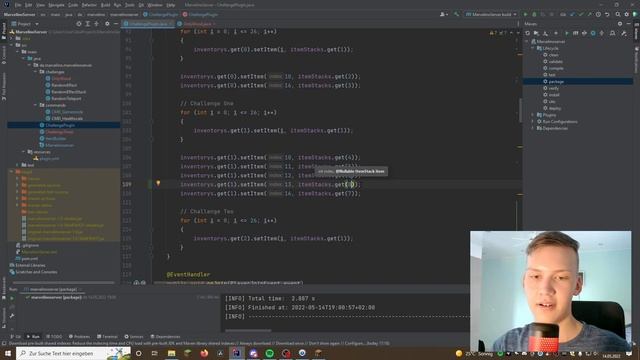The width and height of the screenshot is (640, 360).
Task: Toggle Maven skip tests mode icon
Action: (x=593, y=33)
